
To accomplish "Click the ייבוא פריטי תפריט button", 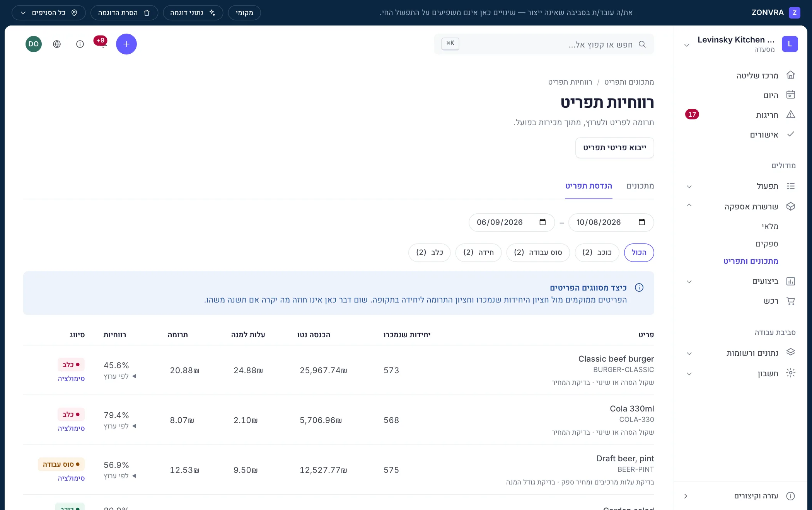I will (x=614, y=148).
